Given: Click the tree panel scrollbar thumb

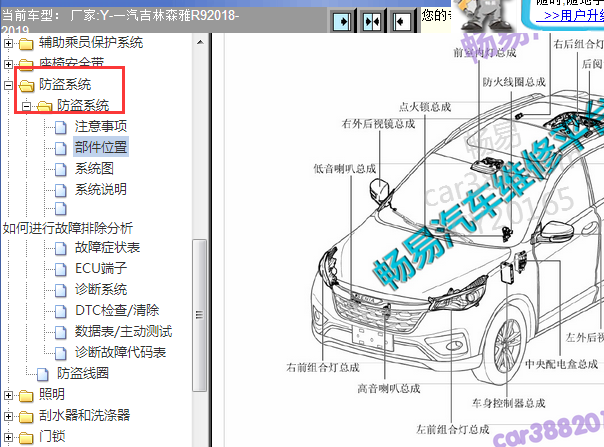Looking at the screenshot, I should click(199, 315).
